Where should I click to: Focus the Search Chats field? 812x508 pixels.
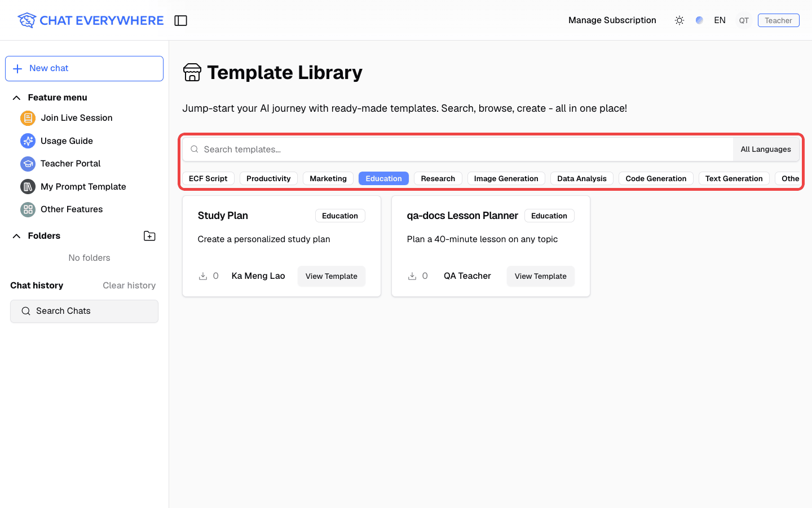click(x=84, y=311)
